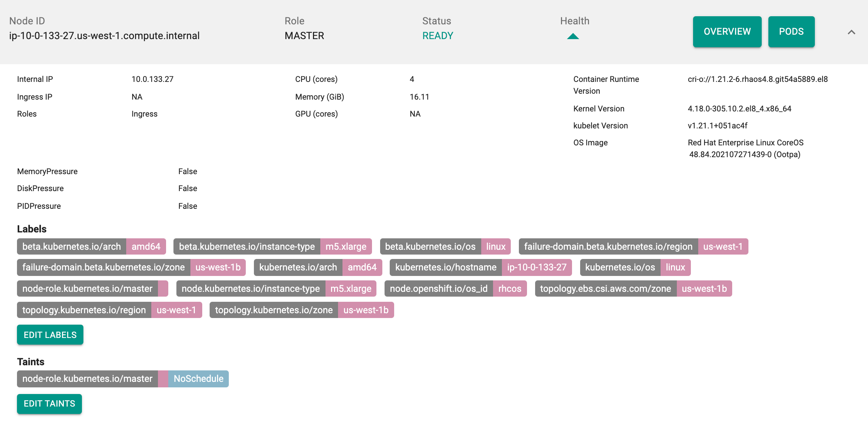Select Red Hat Enterprise Linux CoreOS text
Screen dimensions: 868x425
coord(745,143)
